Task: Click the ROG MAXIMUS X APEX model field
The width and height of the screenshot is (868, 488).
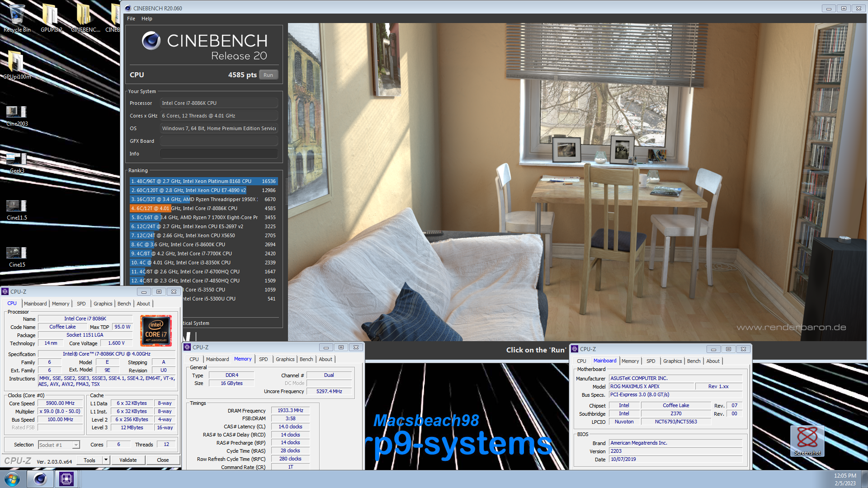Action: coord(651,386)
